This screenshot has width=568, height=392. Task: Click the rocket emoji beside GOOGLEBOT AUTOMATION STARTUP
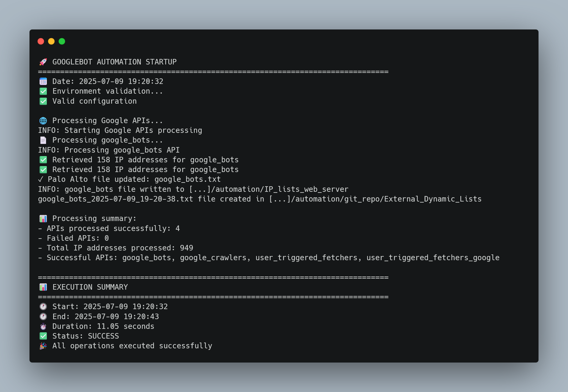(43, 62)
